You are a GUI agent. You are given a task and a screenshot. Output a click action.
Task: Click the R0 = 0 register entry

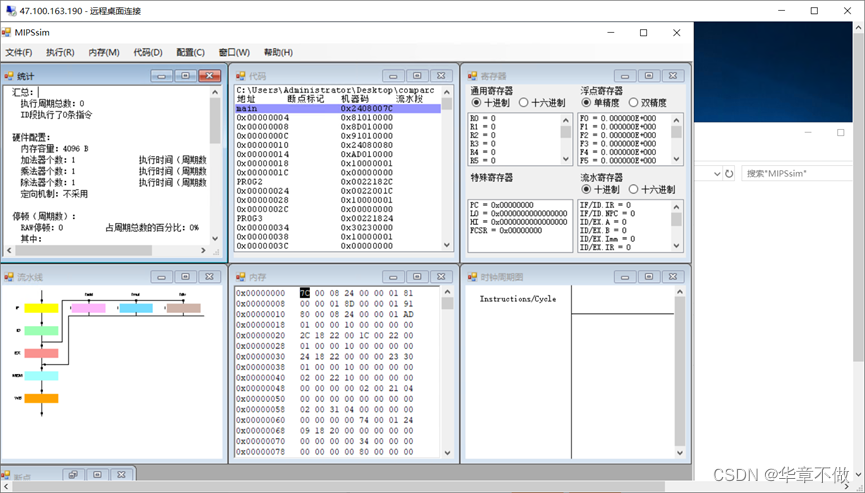tap(483, 118)
